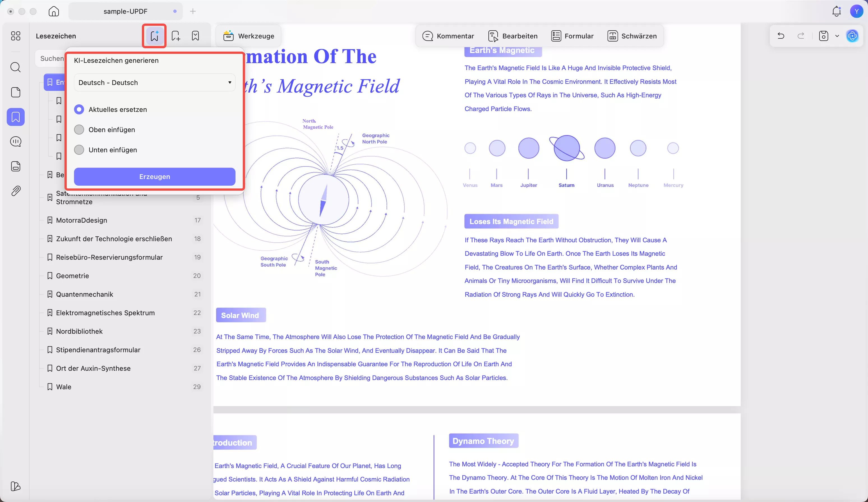
Task: Click the new tab plus button
Action: pos(193,11)
